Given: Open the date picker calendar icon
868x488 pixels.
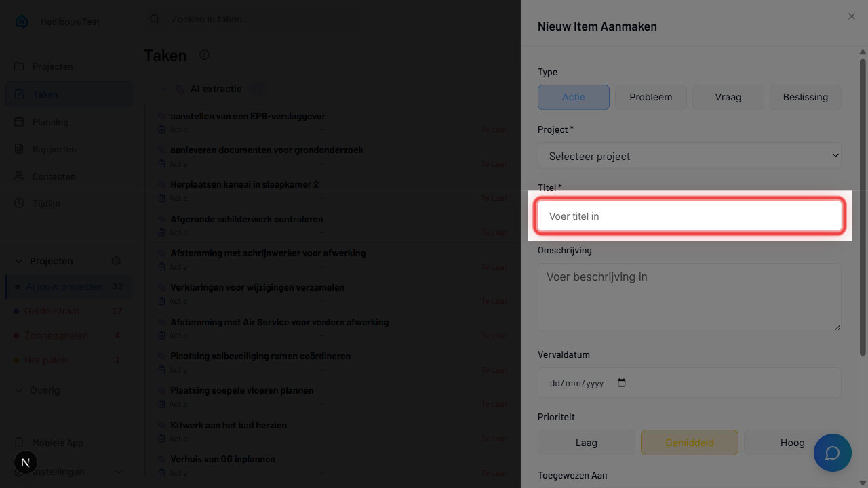Looking at the screenshot, I should click(622, 383).
